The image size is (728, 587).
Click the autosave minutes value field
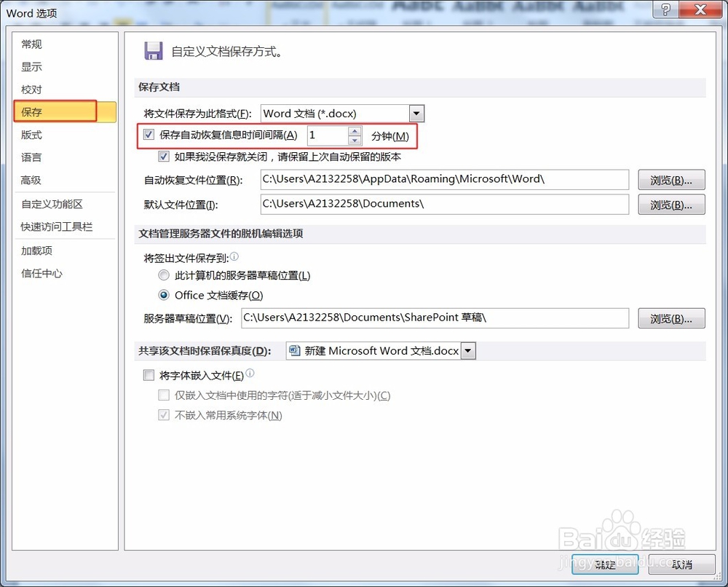328,135
